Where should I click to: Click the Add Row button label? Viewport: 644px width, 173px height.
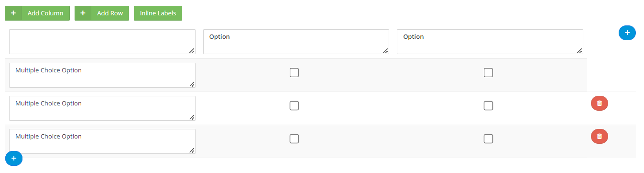(x=110, y=13)
